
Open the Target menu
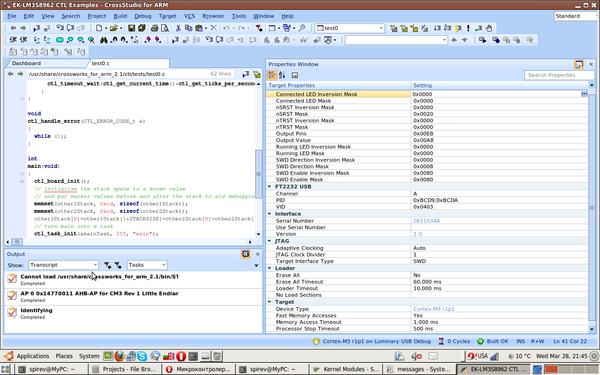168,16
